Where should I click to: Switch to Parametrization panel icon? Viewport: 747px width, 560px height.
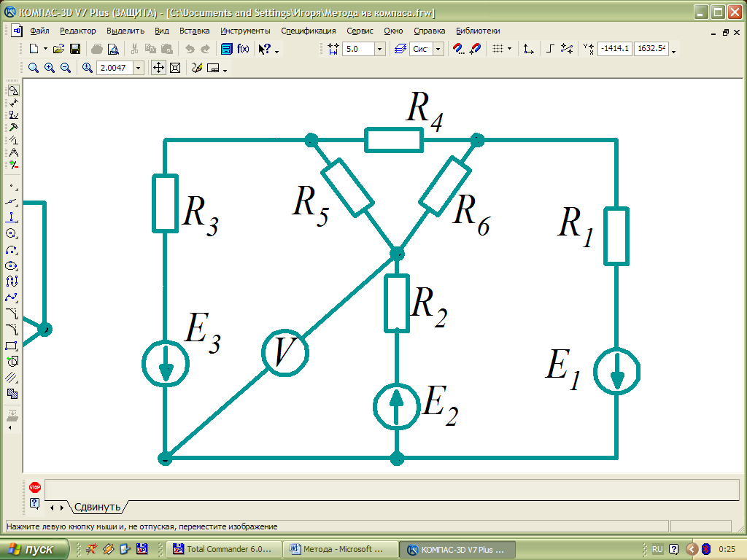click(13, 140)
